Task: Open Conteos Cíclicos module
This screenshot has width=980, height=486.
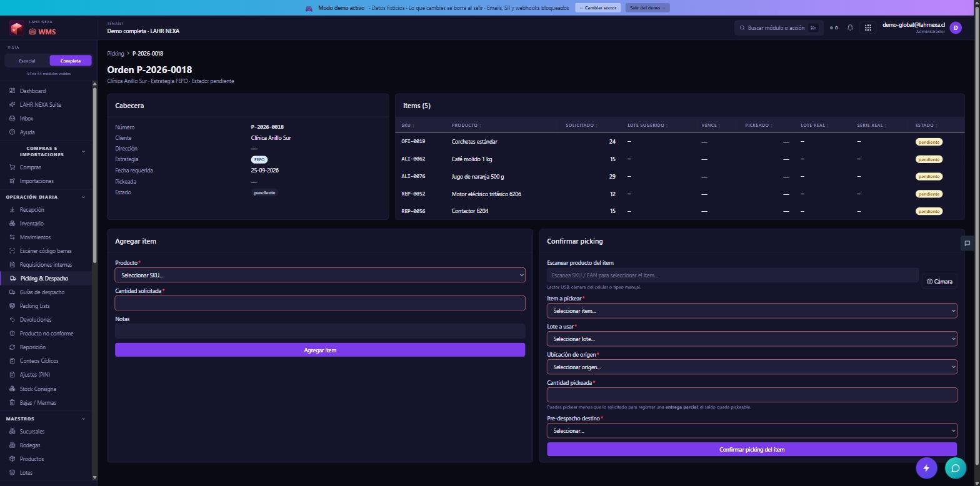Action: pyautogui.click(x=39, y=361)
